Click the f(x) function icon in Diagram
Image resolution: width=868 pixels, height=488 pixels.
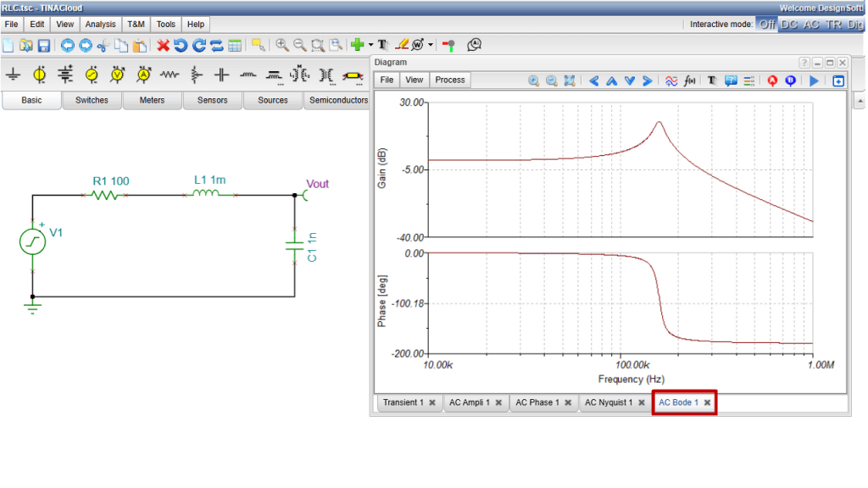690,80
